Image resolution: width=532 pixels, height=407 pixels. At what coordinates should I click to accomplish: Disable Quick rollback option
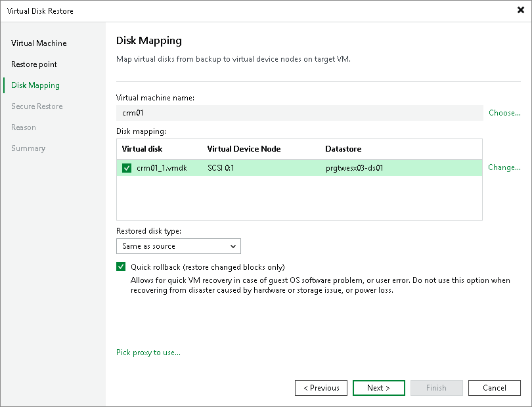pos(121,267)
